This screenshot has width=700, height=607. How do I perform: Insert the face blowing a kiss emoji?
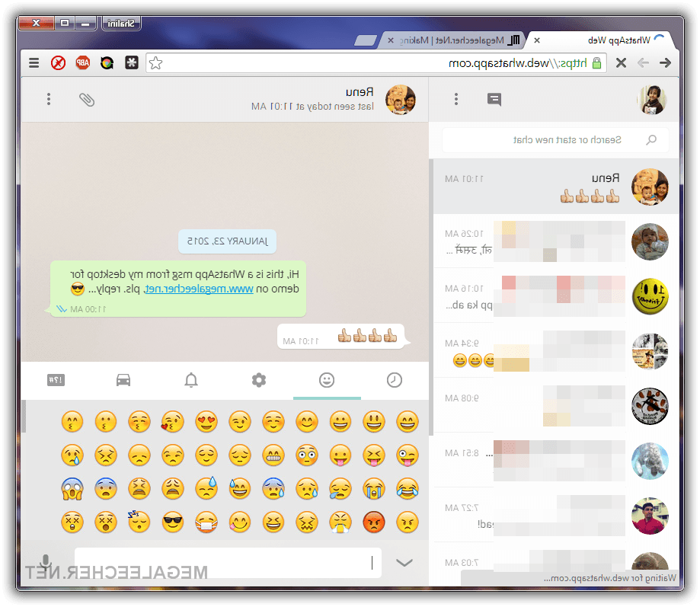[x=173, y=422]
